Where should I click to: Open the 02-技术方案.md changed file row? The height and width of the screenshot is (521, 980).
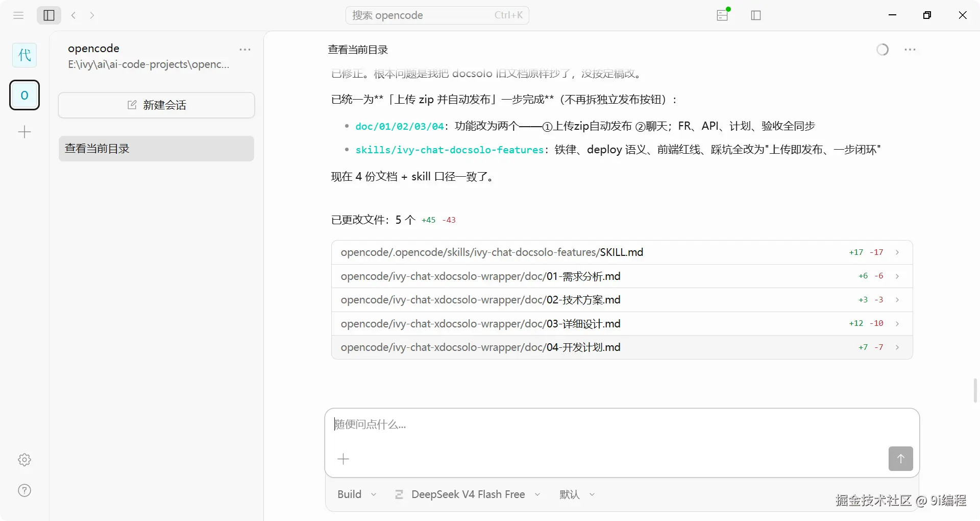(x=622, y=300)
